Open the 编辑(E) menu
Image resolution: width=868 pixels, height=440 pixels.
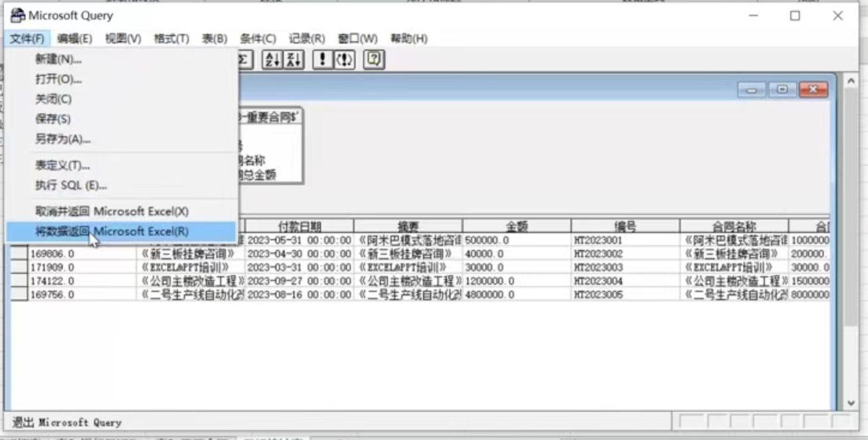pyautogui.click(x=75, y=38)
